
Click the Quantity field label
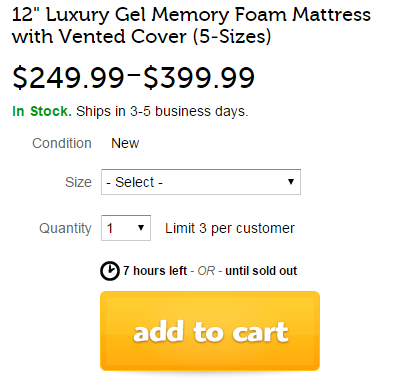pyautogui.click(x=65, y=228)
